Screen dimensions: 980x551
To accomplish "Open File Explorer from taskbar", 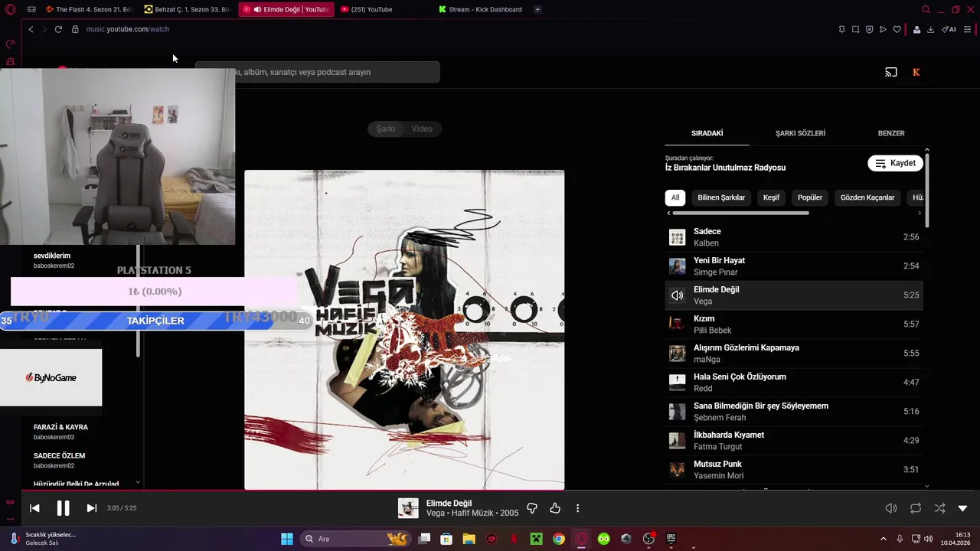I will click(x=469, y=539).
